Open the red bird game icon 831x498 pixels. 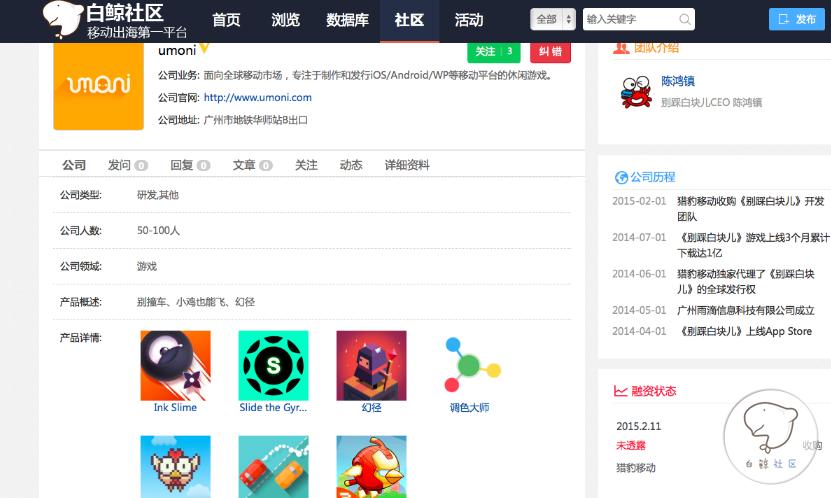tap(372, 467)
